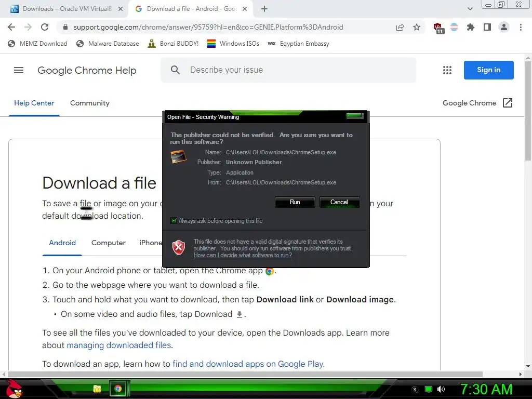Image resolution: width=532 pixels, height=399 pixels.
Task: Click the 7:30 AM taskbar clock
Action: tap(486, 389)
